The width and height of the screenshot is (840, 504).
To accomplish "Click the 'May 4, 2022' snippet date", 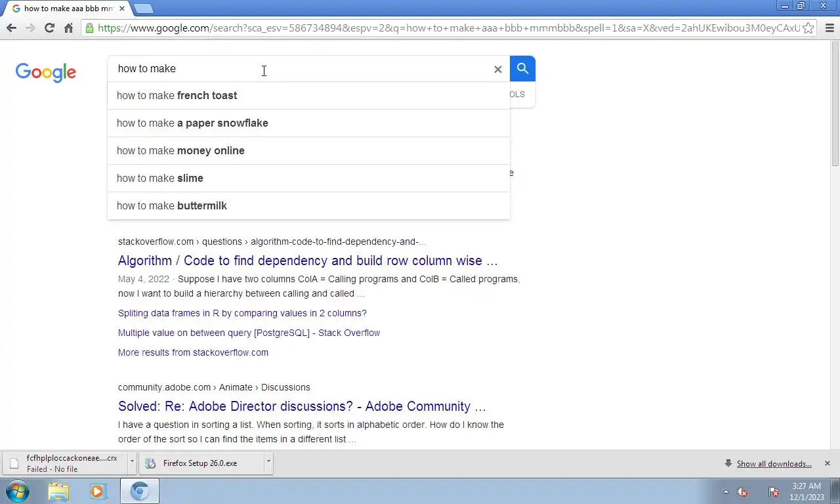I will [x=144, y=279].
